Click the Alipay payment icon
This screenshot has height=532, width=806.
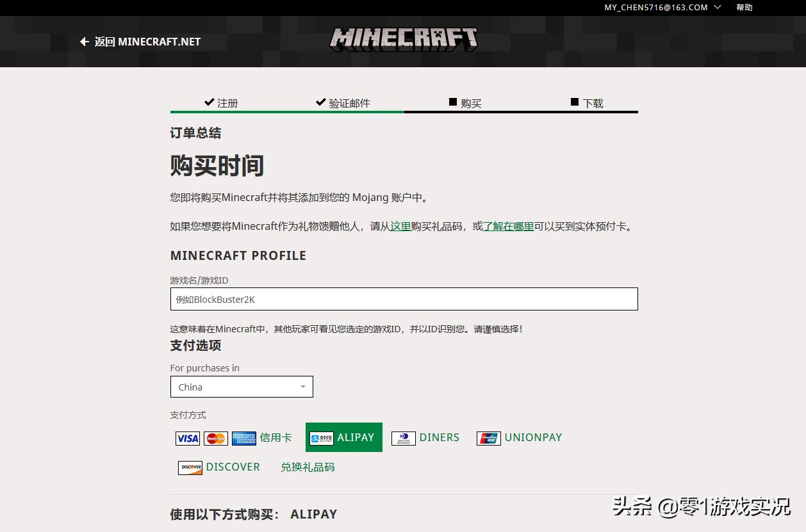322,437
